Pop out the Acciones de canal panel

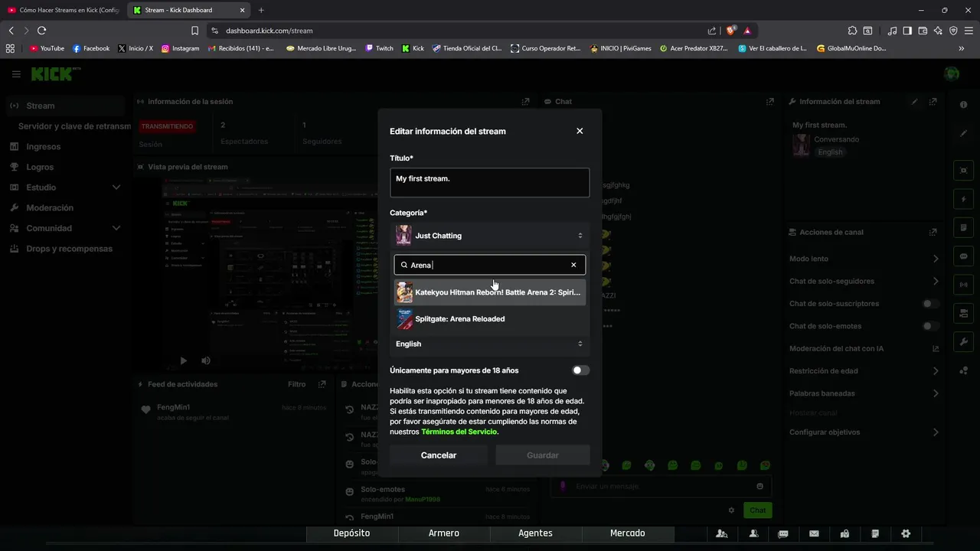933,232
